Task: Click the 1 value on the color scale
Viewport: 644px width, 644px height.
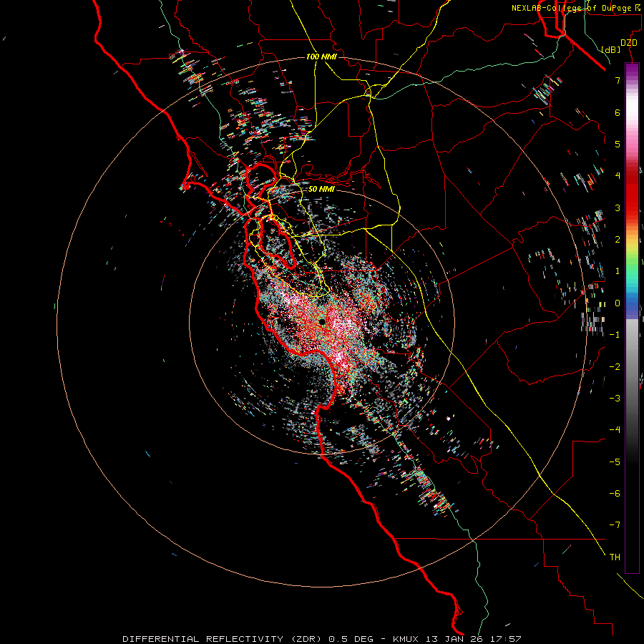Action: [618, 271]
